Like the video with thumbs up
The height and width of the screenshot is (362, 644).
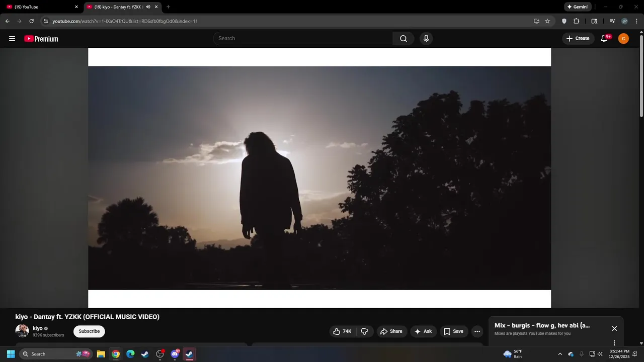pos(343,331)
